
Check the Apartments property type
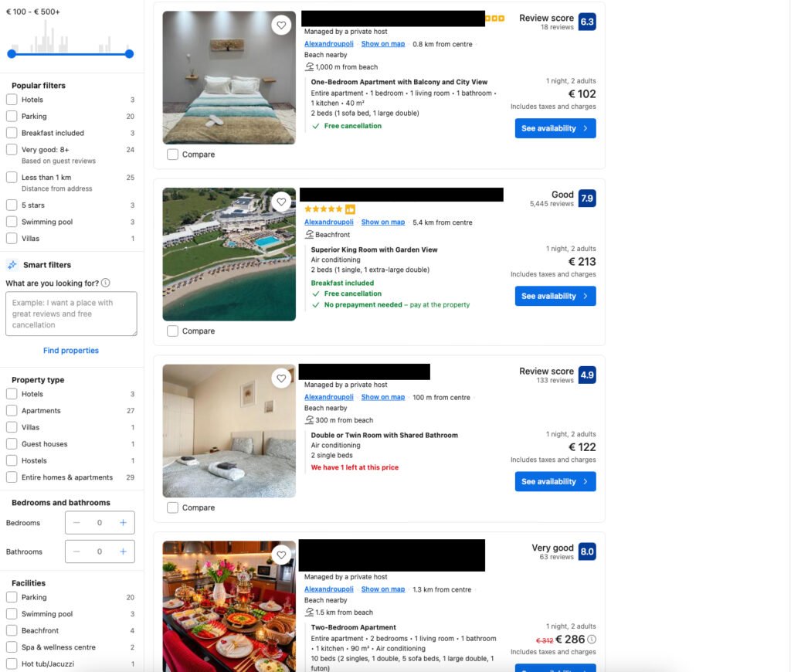click(x=12, y=411)
